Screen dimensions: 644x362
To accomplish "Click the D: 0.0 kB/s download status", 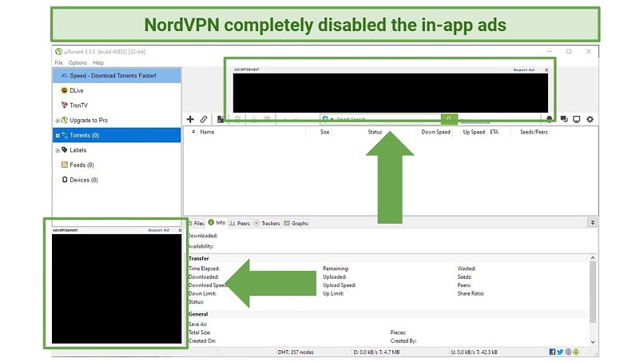I will click(376, 352).
